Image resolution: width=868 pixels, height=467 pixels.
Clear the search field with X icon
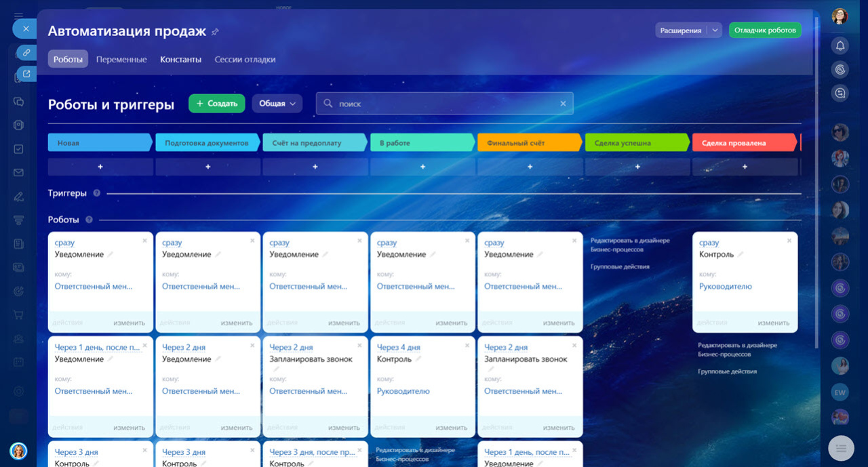pyautogui.click(x=563, y=104)
